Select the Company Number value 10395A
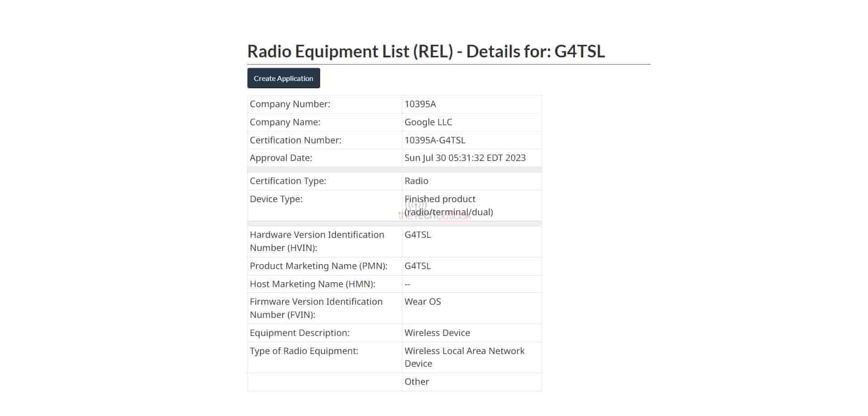This screenshot has height=416, width=868. (x=420, y=104)
